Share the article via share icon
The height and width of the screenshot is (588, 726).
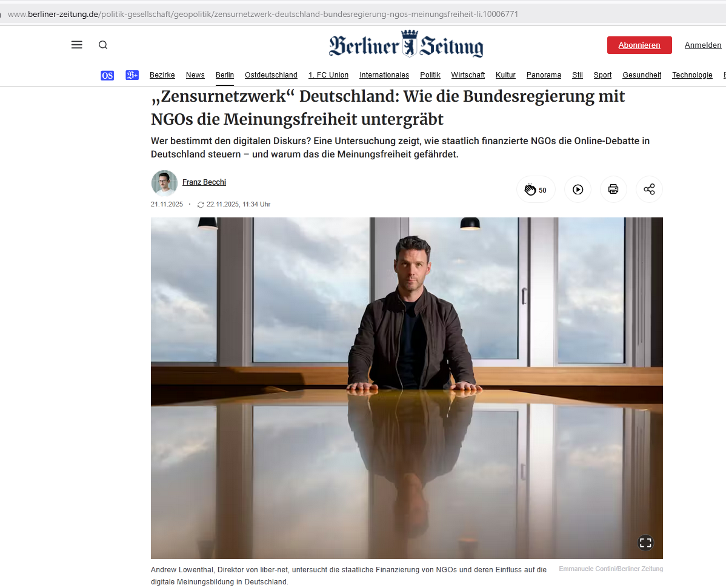(649, 189)
